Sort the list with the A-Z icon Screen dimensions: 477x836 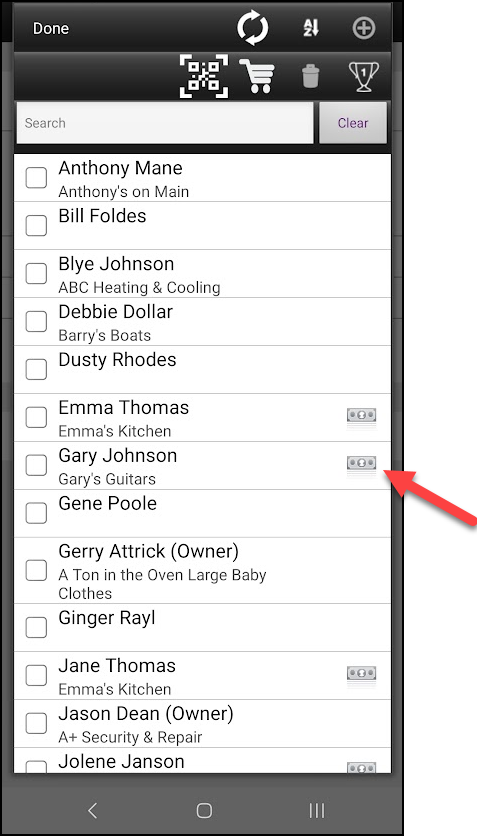coord(311,28)
